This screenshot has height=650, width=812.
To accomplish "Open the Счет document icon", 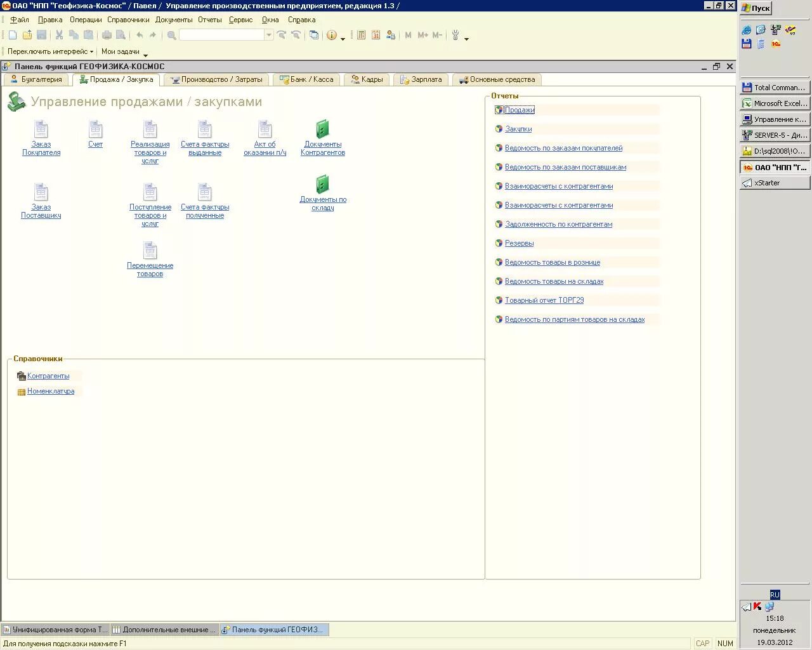I will 95,129.
